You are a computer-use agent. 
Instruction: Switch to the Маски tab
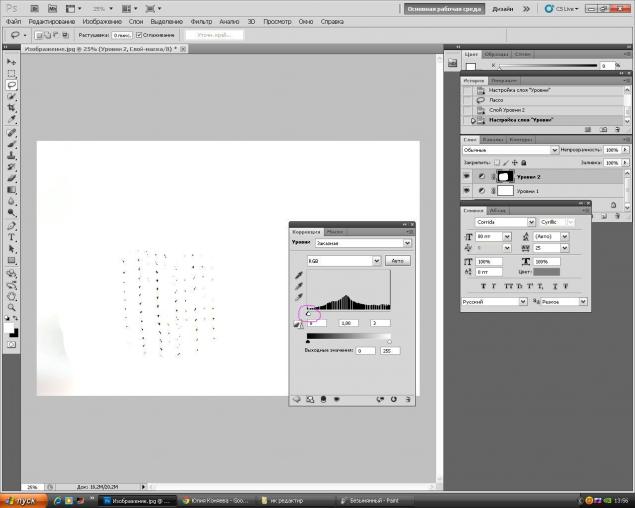tap(335, 232)
